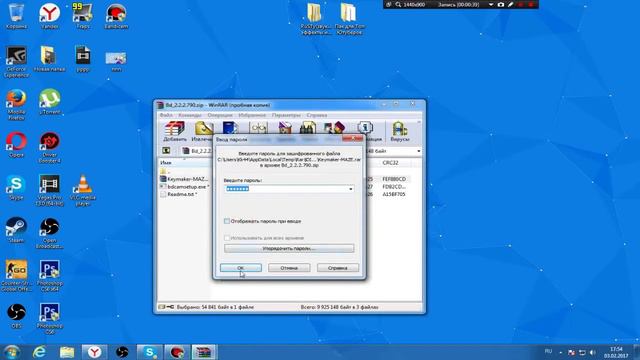640x360 pixels.
Task: Open Internet Explorer from the taskbar
Action: [39, 352]
